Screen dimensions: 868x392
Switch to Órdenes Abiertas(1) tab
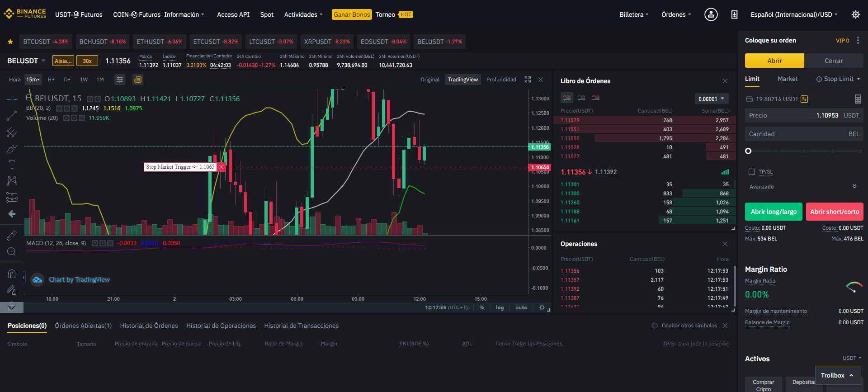[x=83, y=326]
